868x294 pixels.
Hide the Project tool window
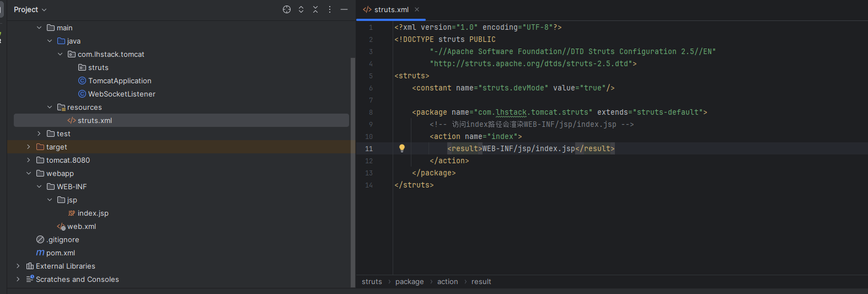point(344,9)
